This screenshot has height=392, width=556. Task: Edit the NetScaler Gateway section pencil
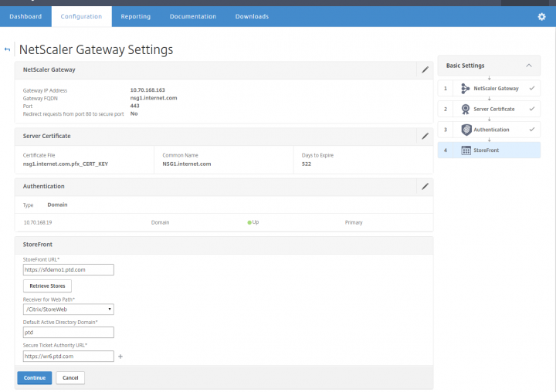pos(425,69)
